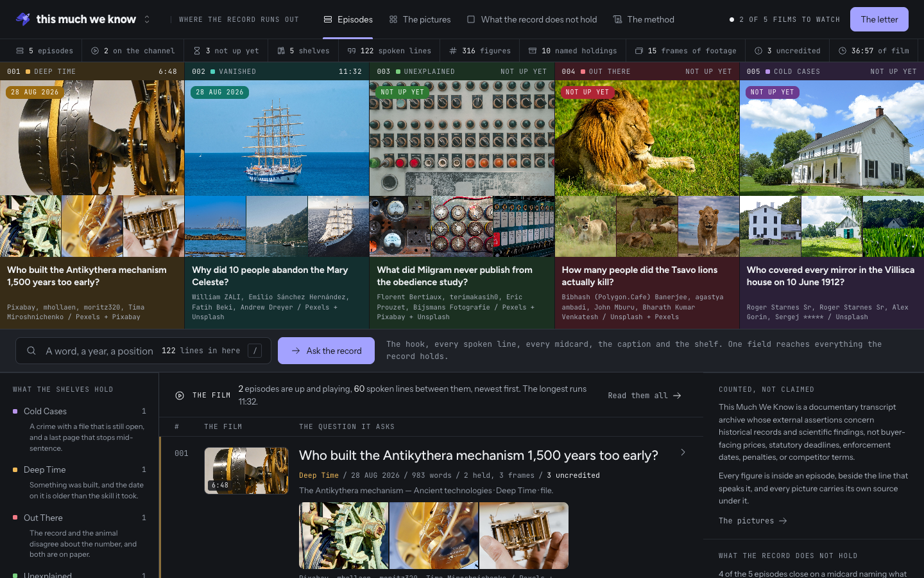
Task: Click the slash shortcut key hint in search
Action: (255, 351)
